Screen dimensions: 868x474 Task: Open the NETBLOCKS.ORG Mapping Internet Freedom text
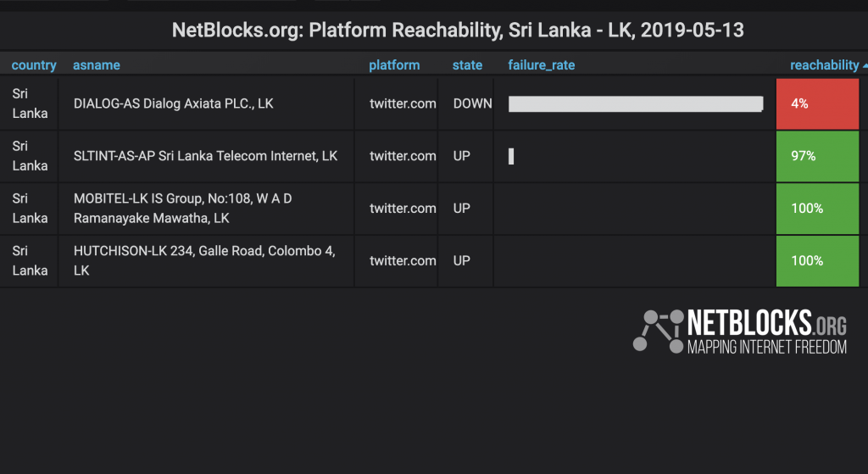pyautogui.click(x=766, y=332)
